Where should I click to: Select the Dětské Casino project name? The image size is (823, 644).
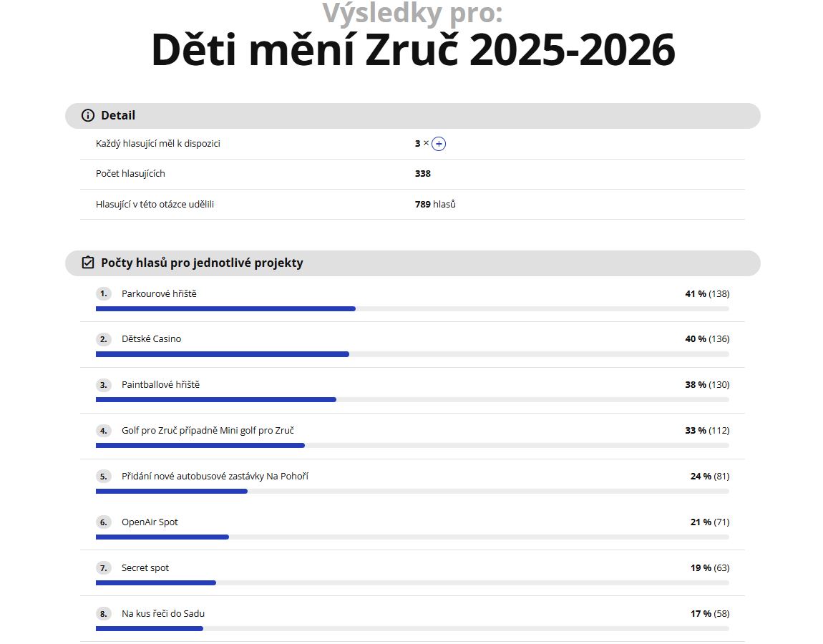point(151,339)
